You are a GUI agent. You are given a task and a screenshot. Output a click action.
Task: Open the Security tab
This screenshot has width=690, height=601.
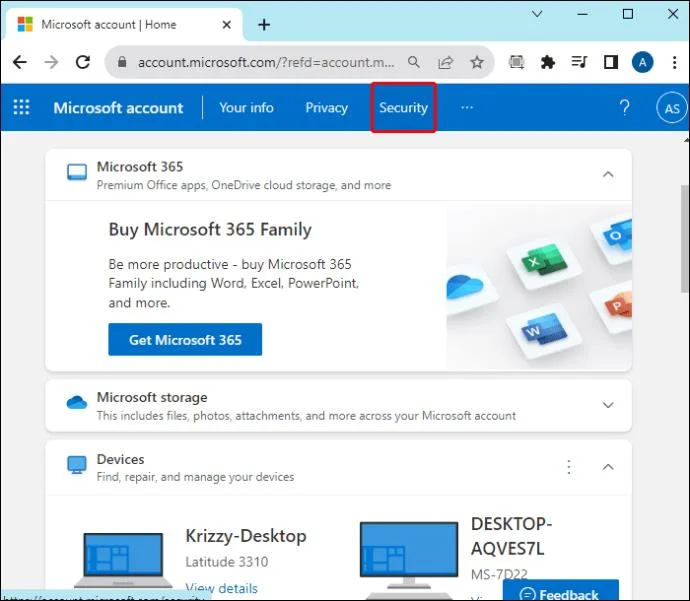click(404, 107)
